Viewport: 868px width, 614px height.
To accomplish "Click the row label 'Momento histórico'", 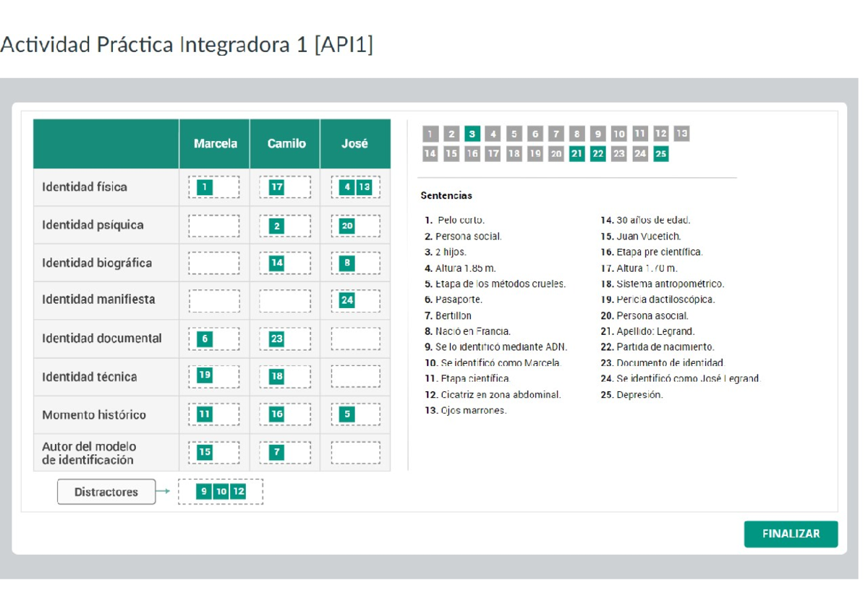I will click(94, 415).
